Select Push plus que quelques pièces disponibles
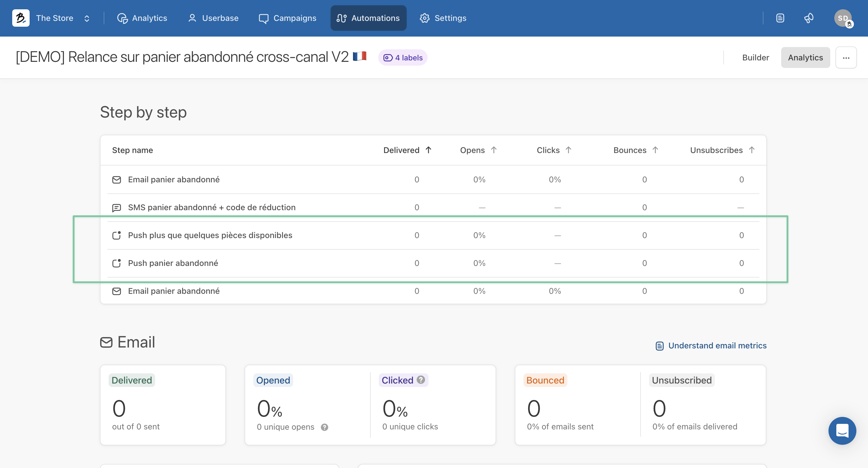Screen dimensions: 868x468 (x=210, y=235)
